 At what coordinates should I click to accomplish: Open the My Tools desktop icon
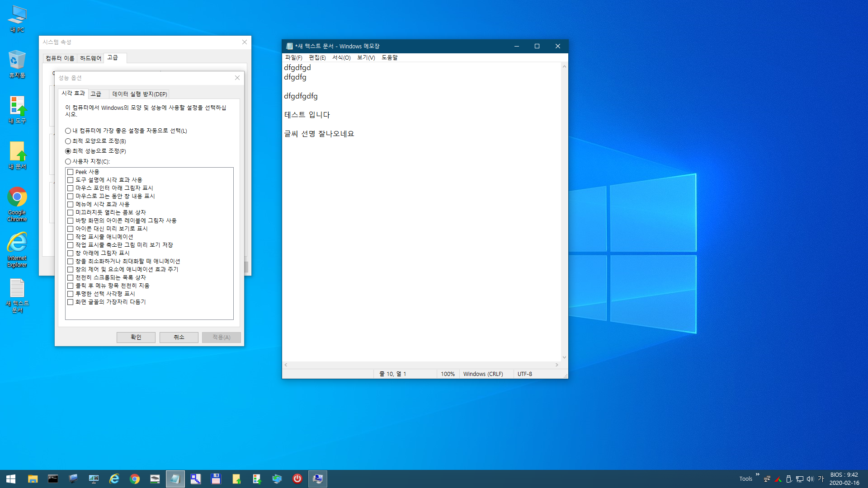click(x=17, y=110)
